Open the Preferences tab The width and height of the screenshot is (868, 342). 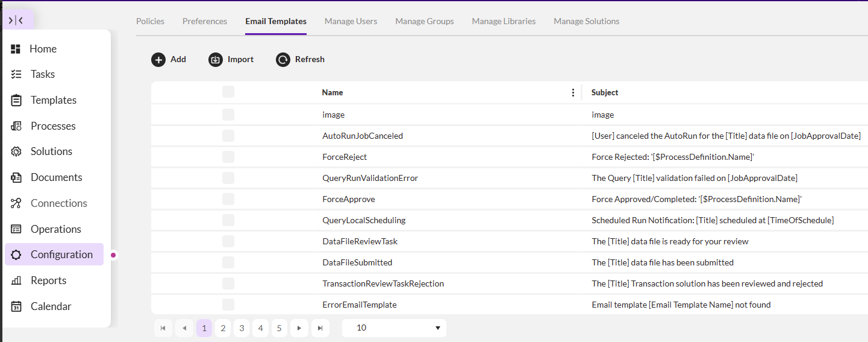pyautogui.click(x=205, y=21)
